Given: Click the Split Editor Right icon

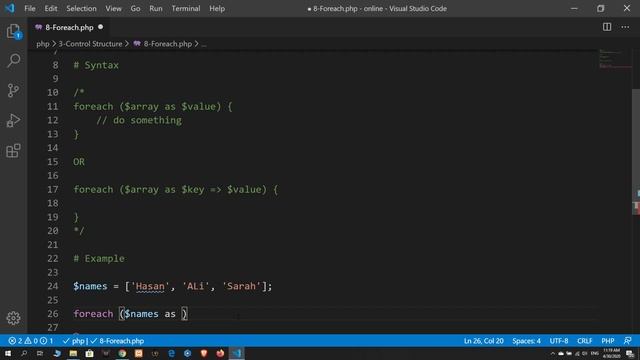Looking at the screenshot, I should 607,27.
